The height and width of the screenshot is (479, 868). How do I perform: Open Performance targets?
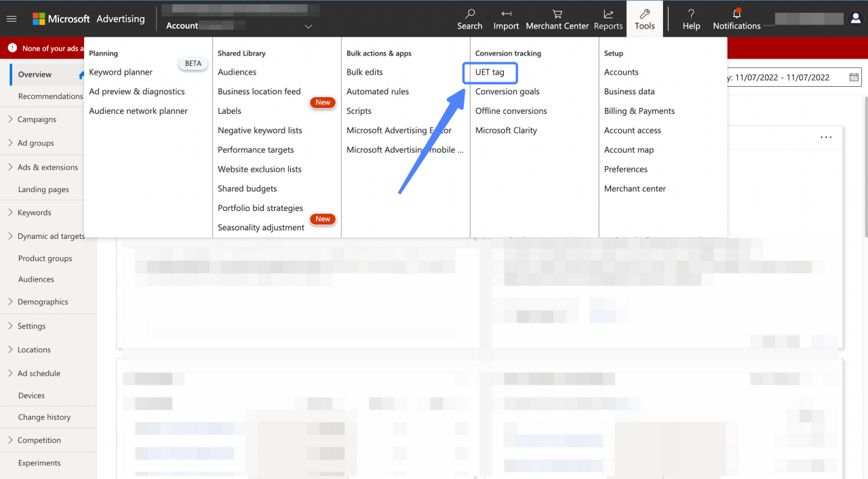(256, 150)
